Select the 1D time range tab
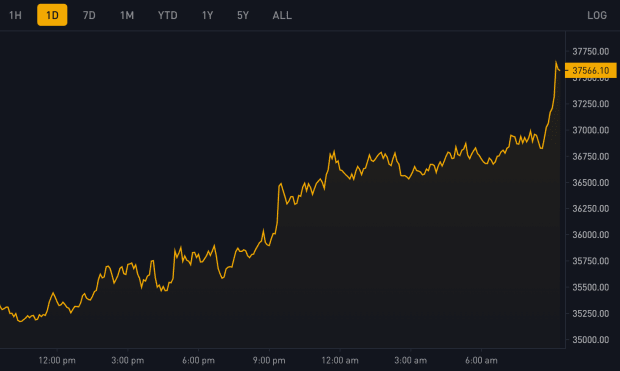 [52, 15]
